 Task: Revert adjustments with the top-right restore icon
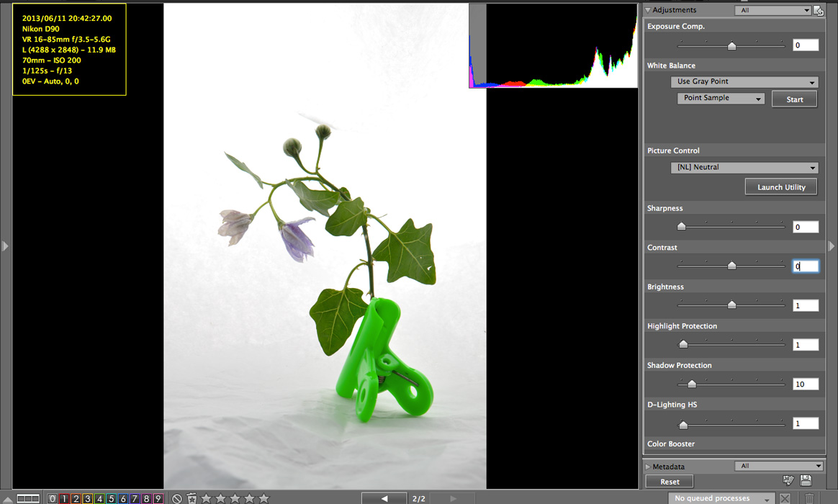(819, 10)
